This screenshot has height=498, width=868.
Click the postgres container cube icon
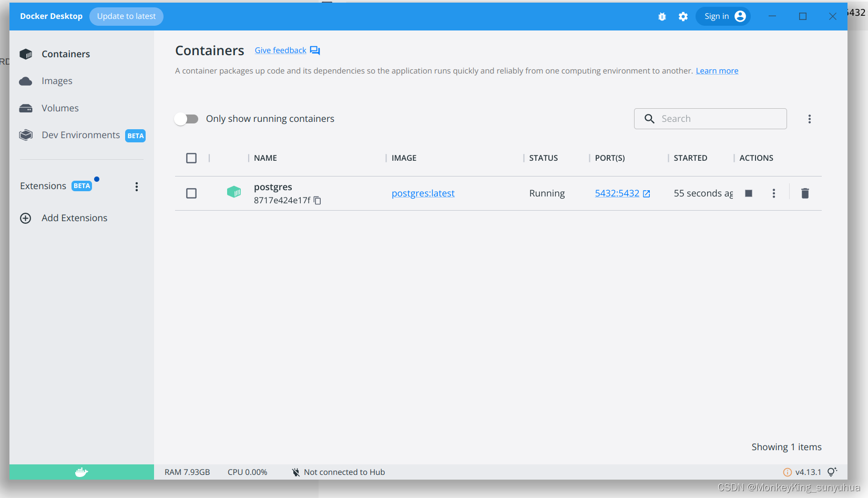click(x=234, y=192)
